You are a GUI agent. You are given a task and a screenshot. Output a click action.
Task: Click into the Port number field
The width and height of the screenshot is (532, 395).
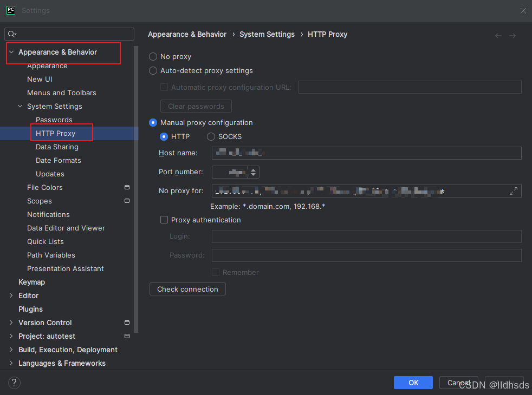coord(230,172)
